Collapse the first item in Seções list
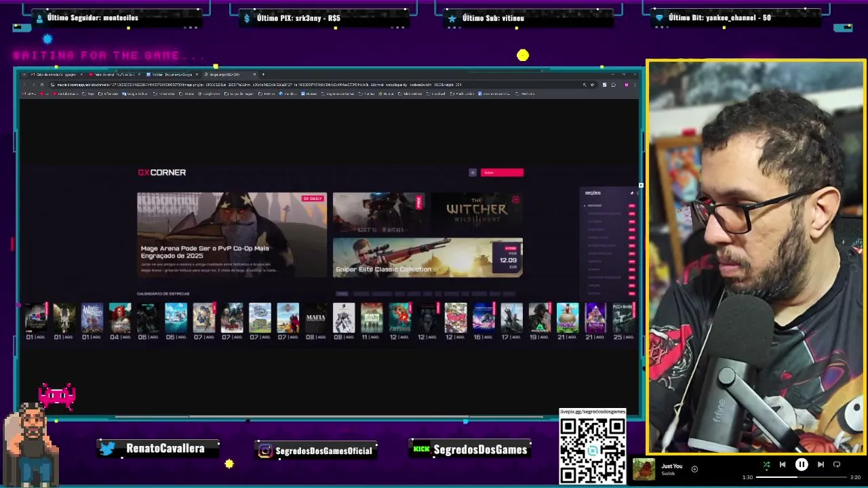Screen dimensions: 868x488 pos(585,205)
